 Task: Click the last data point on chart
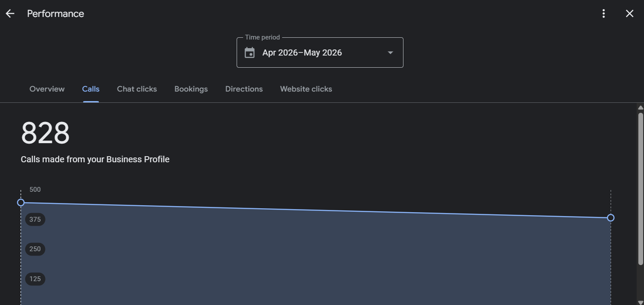611,218
